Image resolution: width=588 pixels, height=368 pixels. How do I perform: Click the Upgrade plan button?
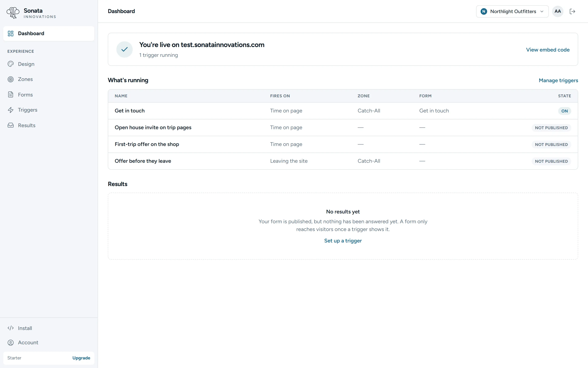point(81,358)
